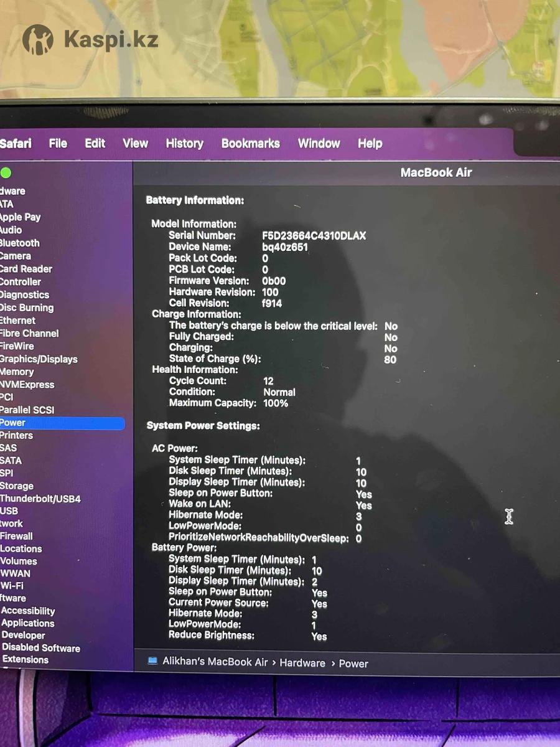Image resolution: width=560 pixels, height=747 pixels.
Task: Select SAS in sidebar
Action: (8, 448)
